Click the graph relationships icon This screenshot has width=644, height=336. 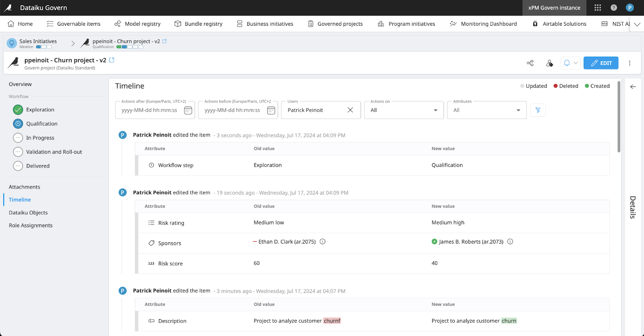530,63
